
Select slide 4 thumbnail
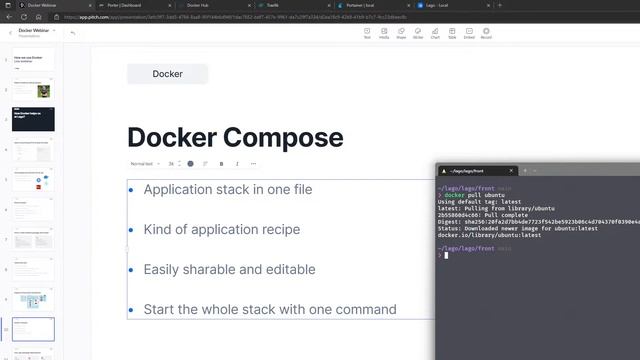(x=33, y=149)
